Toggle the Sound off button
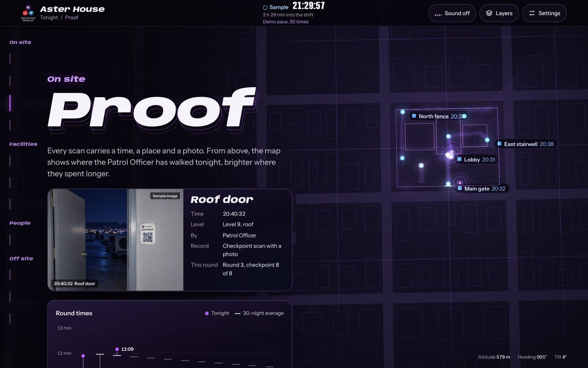 coord(452,13)
